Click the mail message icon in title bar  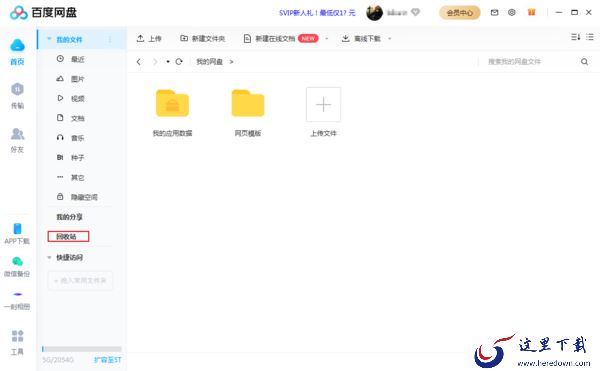(494, 13)
